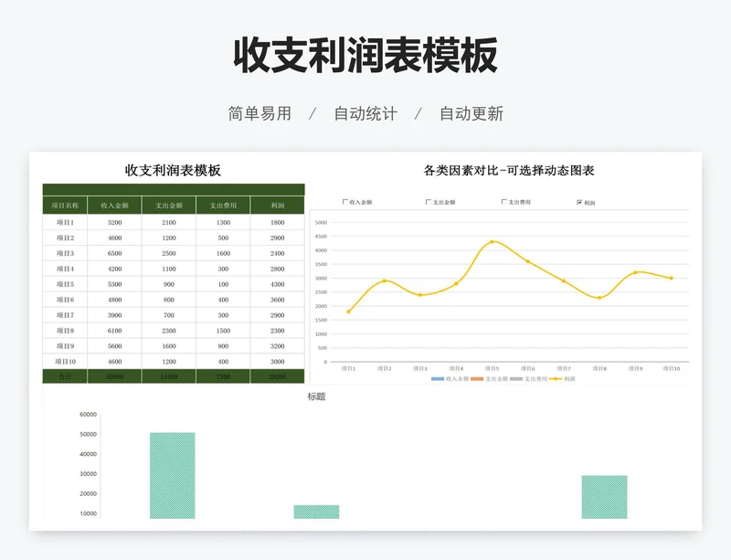Click the profit line marker above 项目1
Screen dimensions: 731x560
tap(348, 312)
